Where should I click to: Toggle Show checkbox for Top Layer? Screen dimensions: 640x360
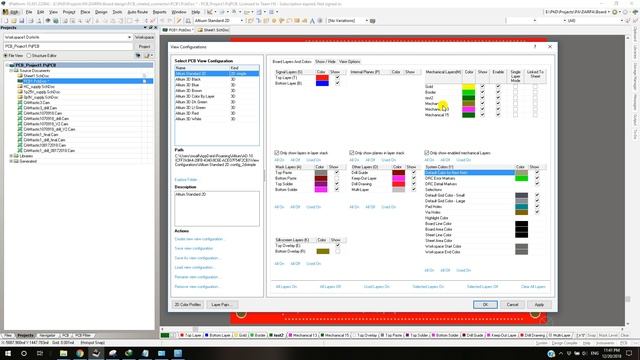[337, 78]
